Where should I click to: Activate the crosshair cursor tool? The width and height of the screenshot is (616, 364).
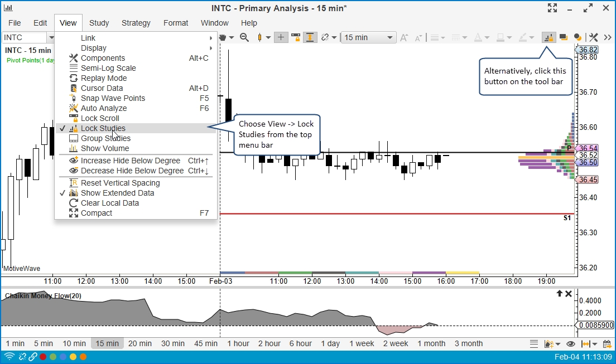tap(281, 37)
